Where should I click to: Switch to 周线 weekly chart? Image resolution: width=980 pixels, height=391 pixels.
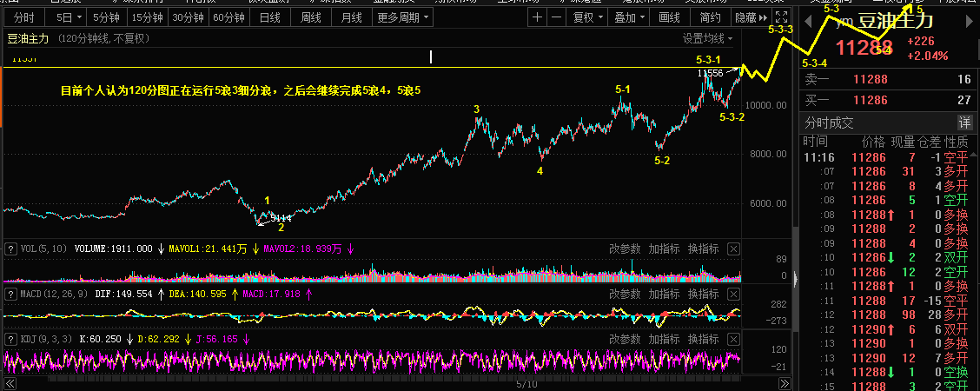[311, 17]
